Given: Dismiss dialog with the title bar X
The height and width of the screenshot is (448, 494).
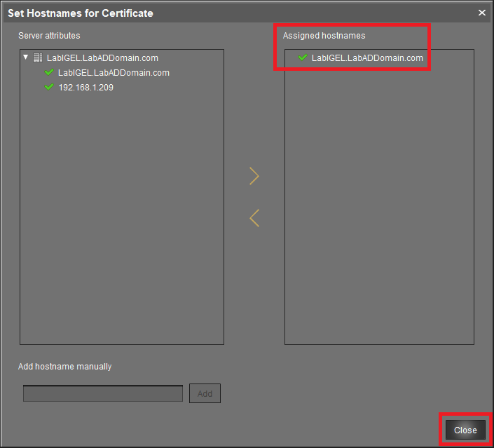Looking at the screenshot, I should 482,13.
